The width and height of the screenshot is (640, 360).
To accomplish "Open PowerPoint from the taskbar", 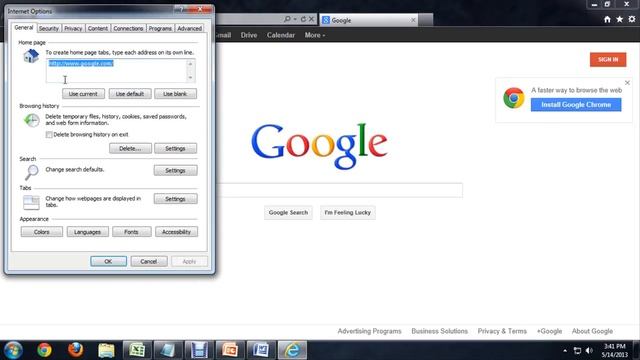I will [x=229, y=350].
